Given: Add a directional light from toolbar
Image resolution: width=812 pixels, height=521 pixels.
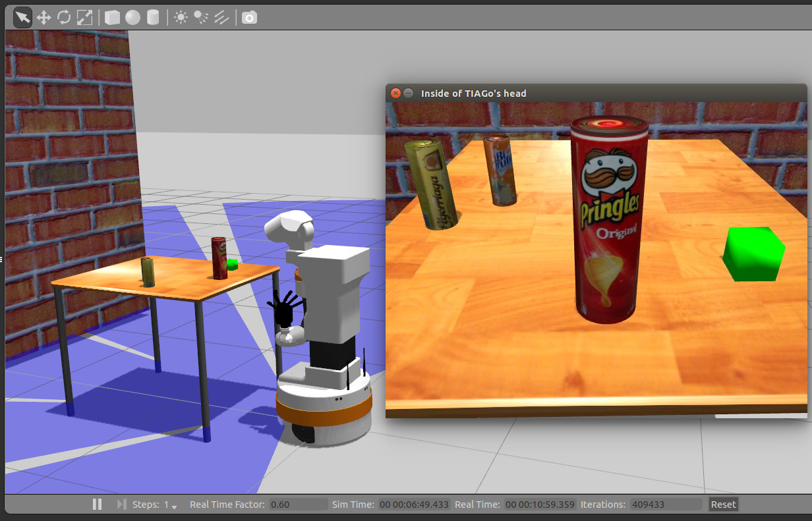Looking at the screenshot, I should click(221, 18).
